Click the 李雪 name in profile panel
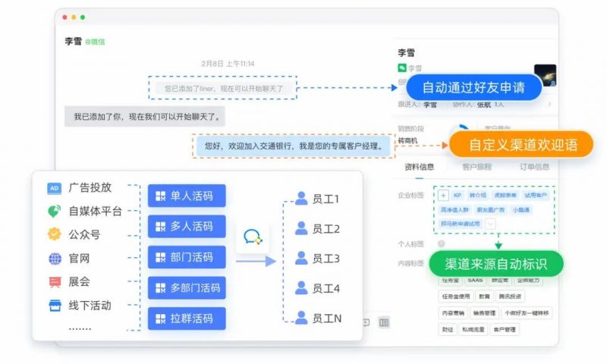 pos(406,52)
